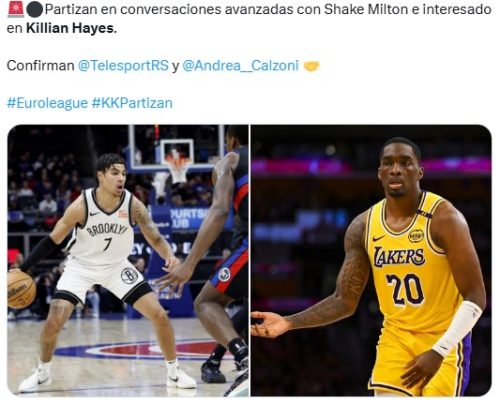
Task: Click the round patch on Lakers jersey
Action: tap(416, 236)
